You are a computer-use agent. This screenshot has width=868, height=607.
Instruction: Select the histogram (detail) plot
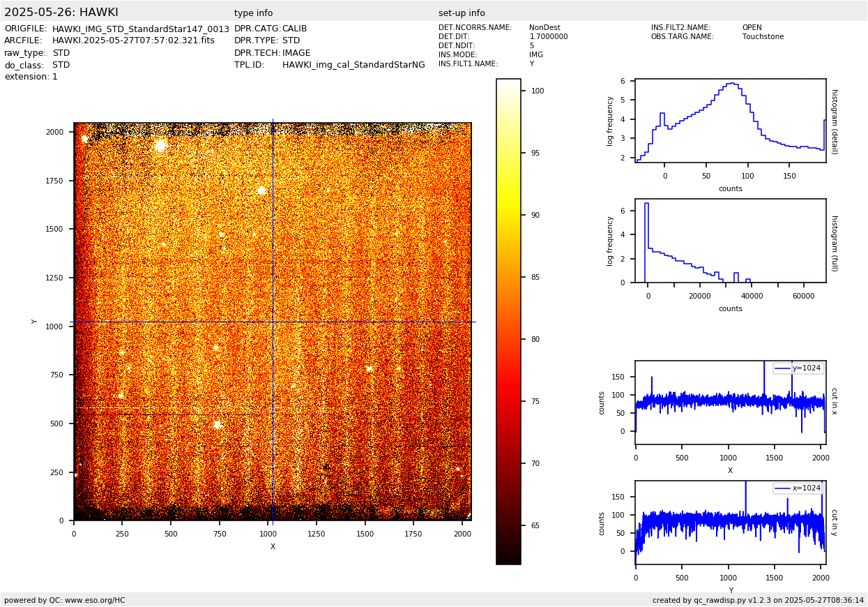pos(730,121)
